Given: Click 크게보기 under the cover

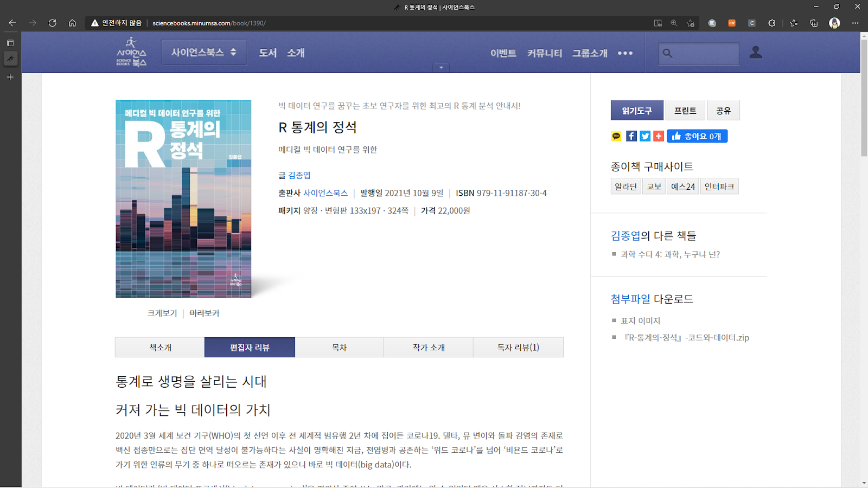Looking at the screenshot, I should click(162, 313).
